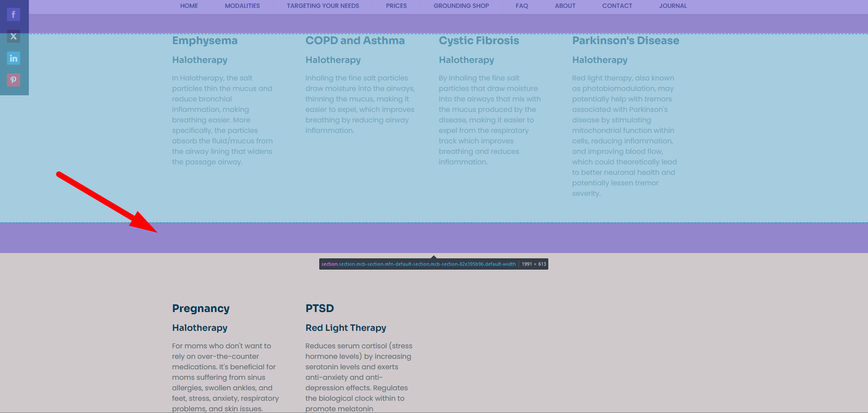The image size is (868, 413).
Task: Open the Modalities menu
Action: point(242,6)
